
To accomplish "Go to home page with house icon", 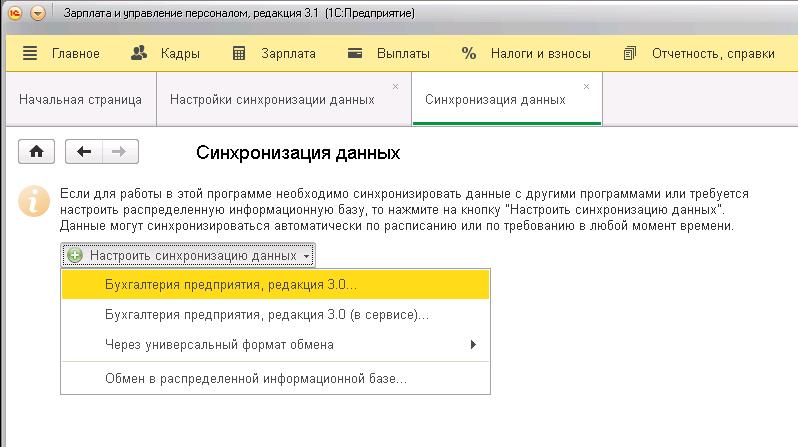I will point(36,151).
